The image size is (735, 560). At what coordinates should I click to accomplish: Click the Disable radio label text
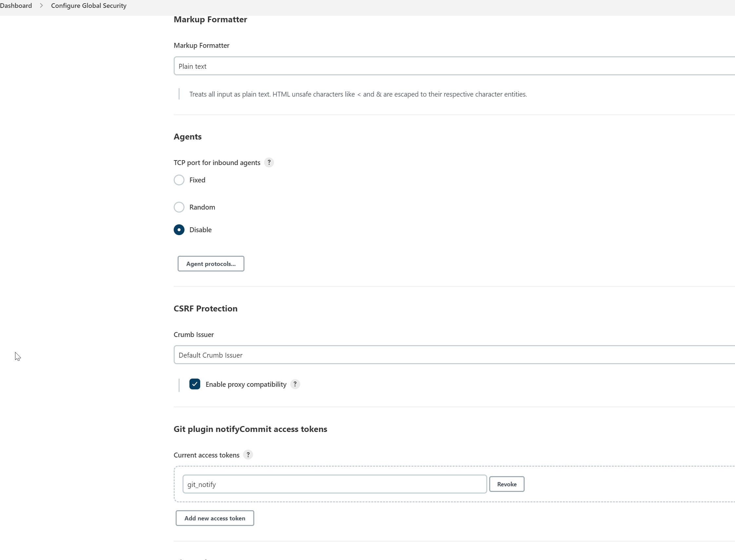point(201,230)
